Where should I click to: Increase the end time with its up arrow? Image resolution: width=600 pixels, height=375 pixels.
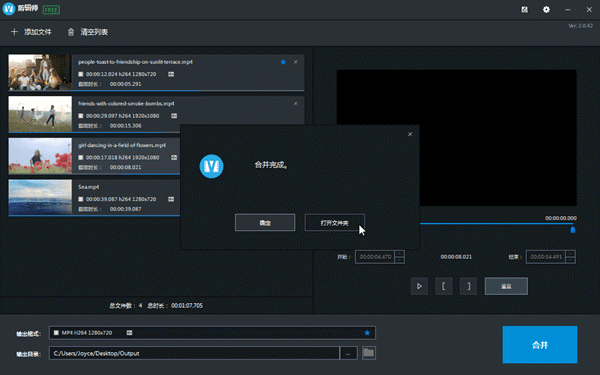[570, 254]
